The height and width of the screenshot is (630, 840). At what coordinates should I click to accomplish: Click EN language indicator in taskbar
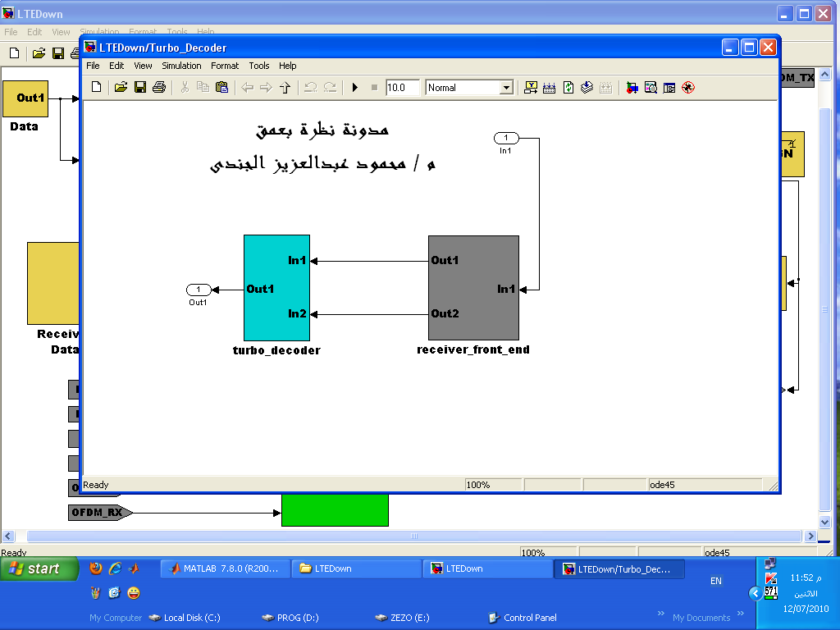[x=715, y=581]
